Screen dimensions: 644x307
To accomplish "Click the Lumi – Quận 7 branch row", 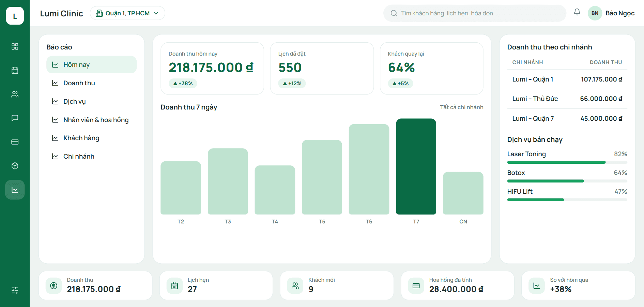I will (x=567, y=118).
